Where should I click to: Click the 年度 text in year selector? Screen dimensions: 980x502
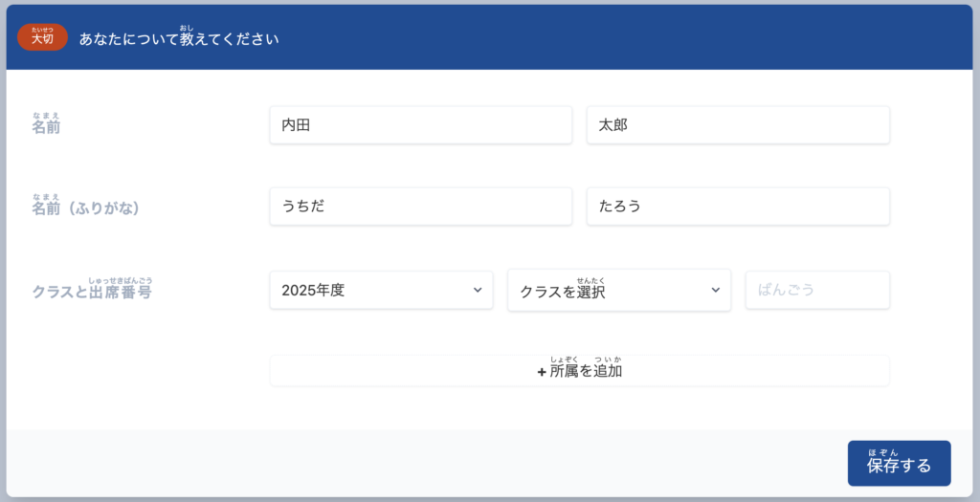coord(330,291)
